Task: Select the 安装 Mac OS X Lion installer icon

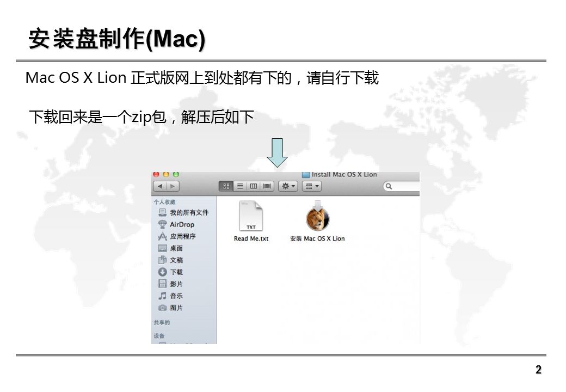Action: coord(318,216)
